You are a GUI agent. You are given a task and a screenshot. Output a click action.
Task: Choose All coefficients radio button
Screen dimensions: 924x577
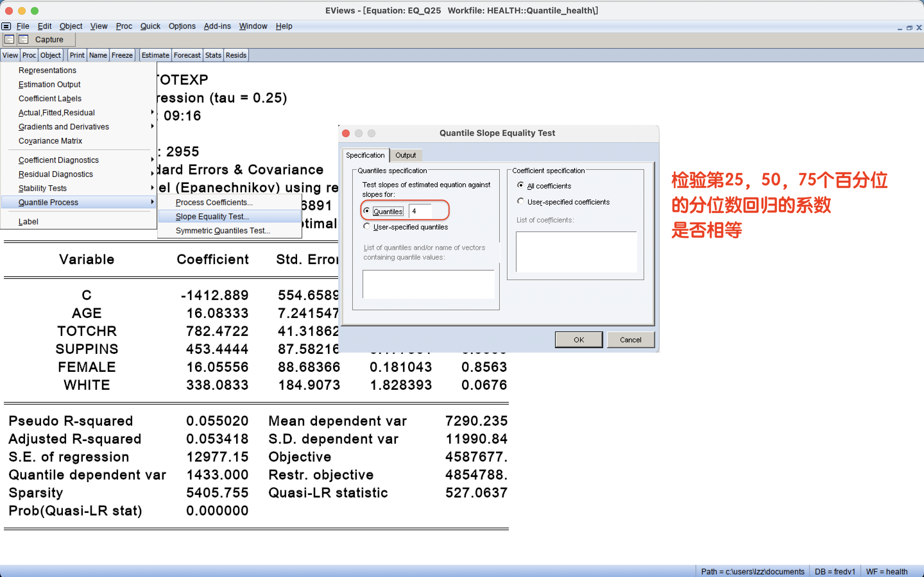pos(520,186)
